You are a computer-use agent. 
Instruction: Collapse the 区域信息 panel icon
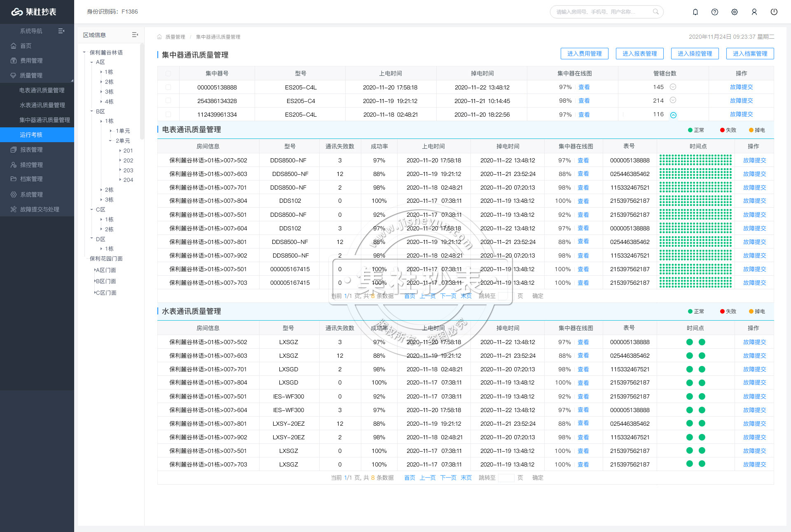click(135, 35)
